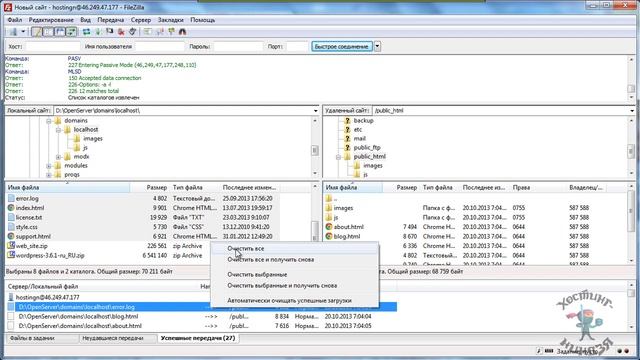
Task: Open the Site Manager dropdown arrow
Action: pos(23,31)
